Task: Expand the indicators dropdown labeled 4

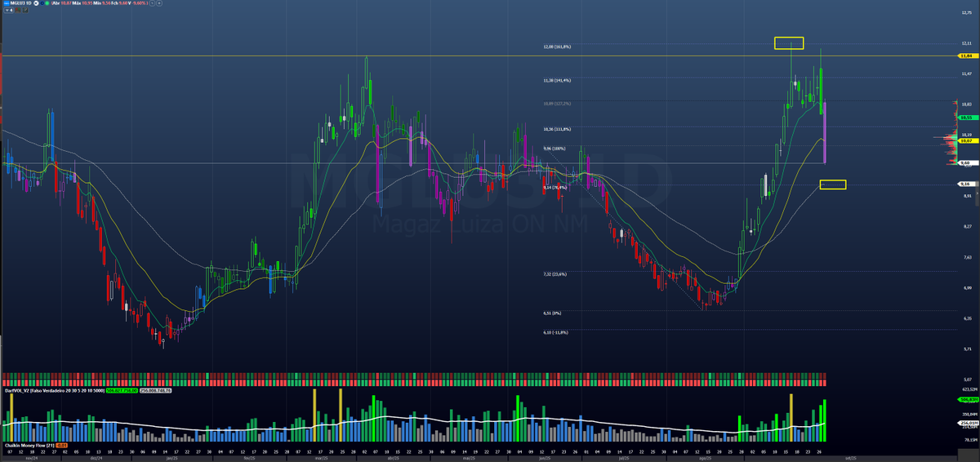Action: click(x=8, y=10)
